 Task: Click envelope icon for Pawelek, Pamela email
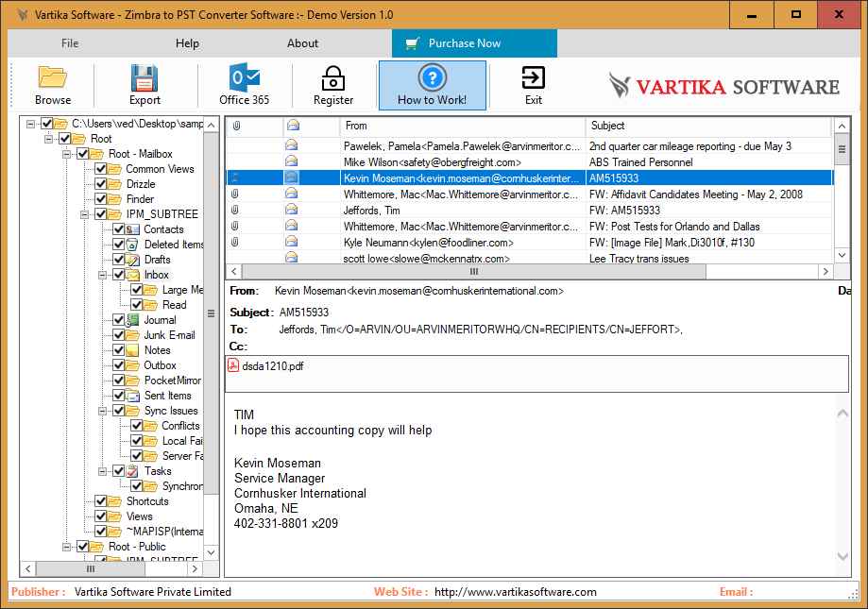click(291, 145)
